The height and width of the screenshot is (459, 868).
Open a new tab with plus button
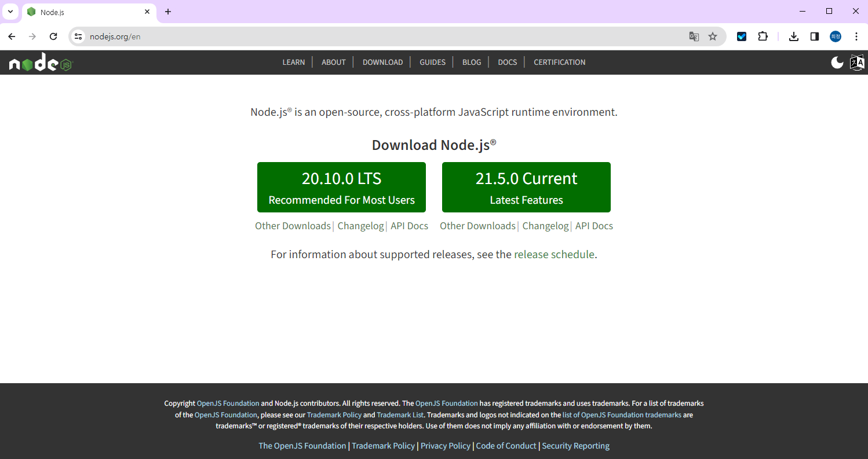(x=168, y=12)
